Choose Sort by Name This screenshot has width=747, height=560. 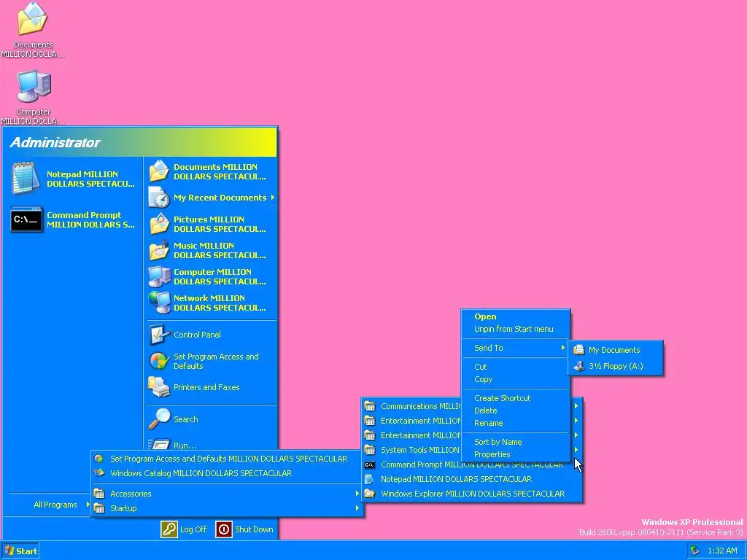point(498,442)
